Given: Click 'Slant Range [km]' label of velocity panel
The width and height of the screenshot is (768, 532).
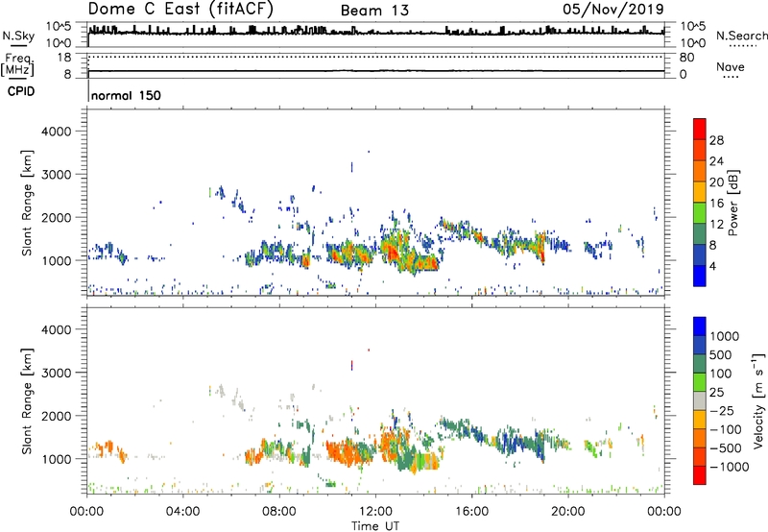Looking at the screenshot, I should coord(27,401).
